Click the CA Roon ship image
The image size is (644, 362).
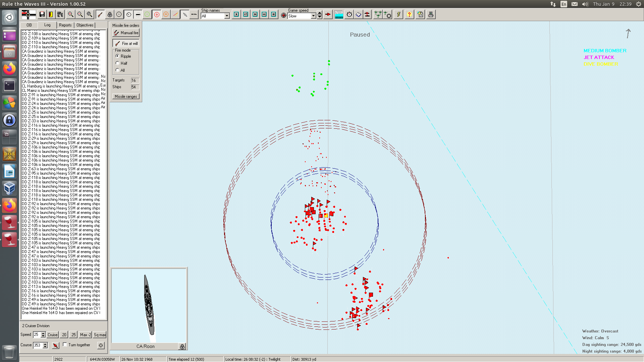(x=149, y=305)
